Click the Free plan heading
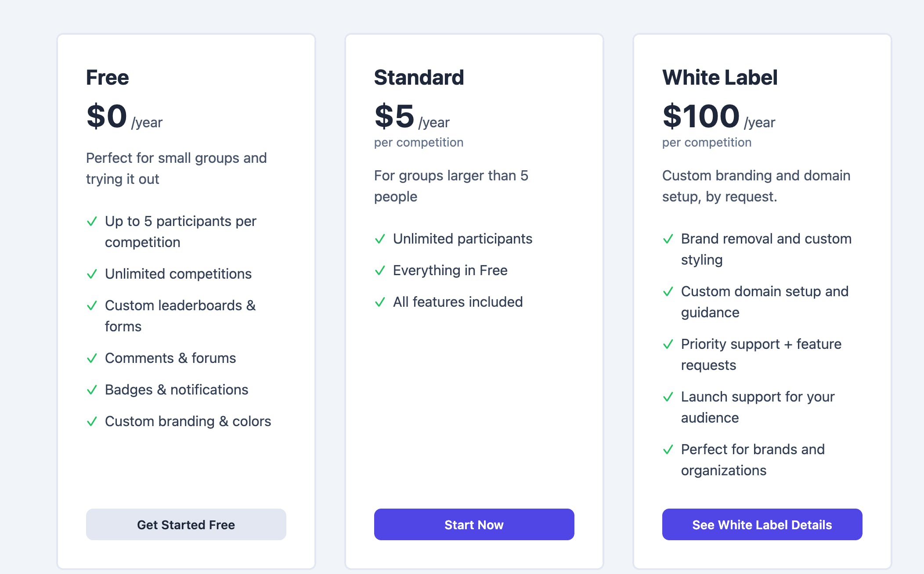Viewport: 924px width, 574px height. point(107,78)
